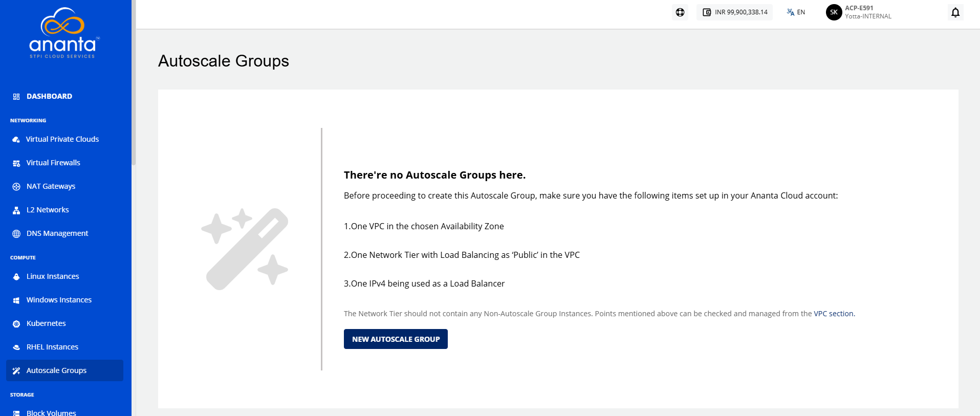Click the L2 Networks icon
Screen dimensions: 980x416
(16, 210)
